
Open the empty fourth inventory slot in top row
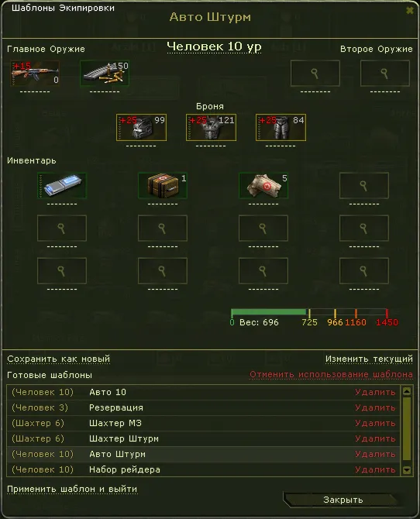click(x=364, y=185)
